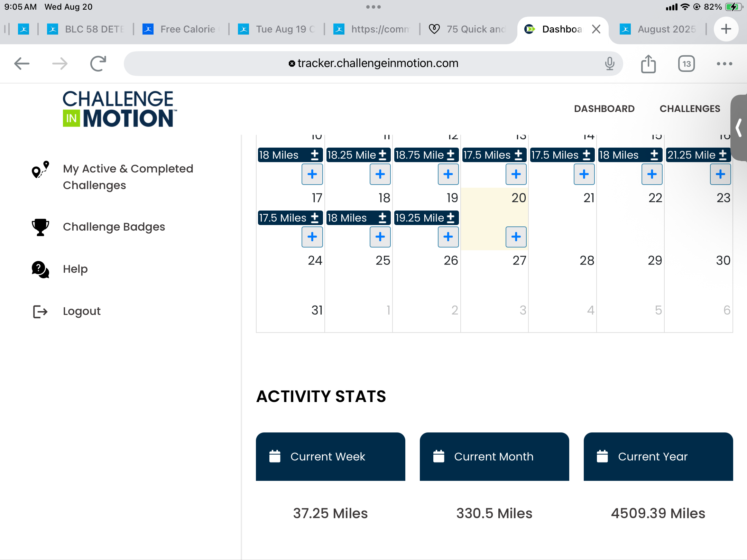Click the 37.25 Miles value

330,513
